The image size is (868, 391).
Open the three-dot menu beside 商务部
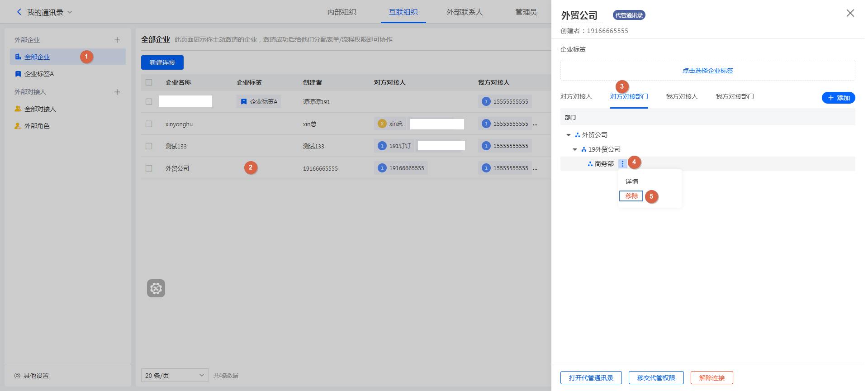click(622, 164)
